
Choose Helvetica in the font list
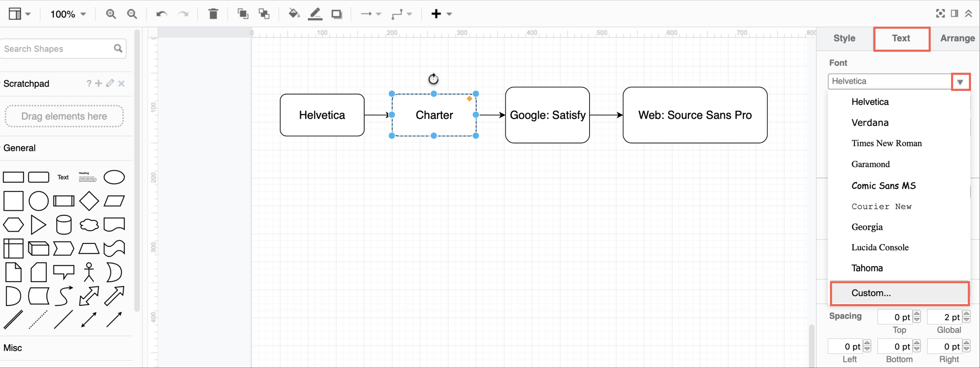899,102
